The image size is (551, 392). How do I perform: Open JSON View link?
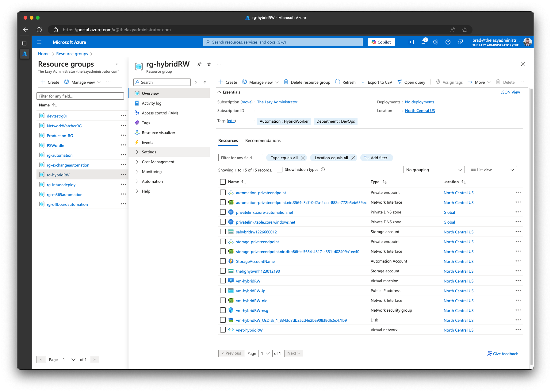(510, 92)
